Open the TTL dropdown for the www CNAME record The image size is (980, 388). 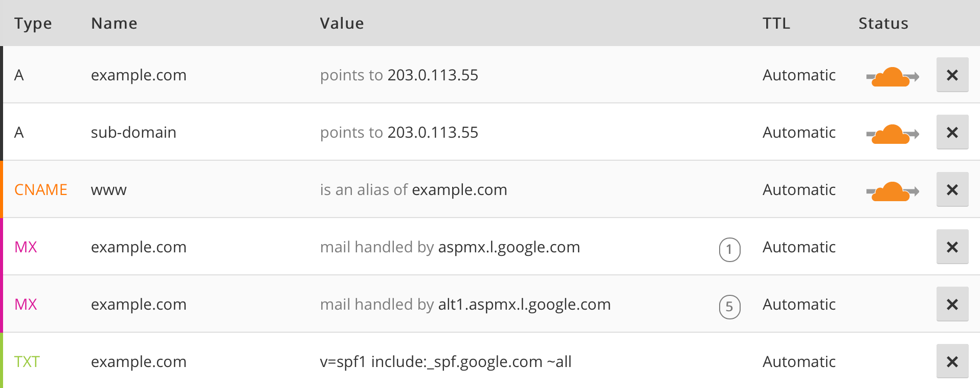(798, 189)
